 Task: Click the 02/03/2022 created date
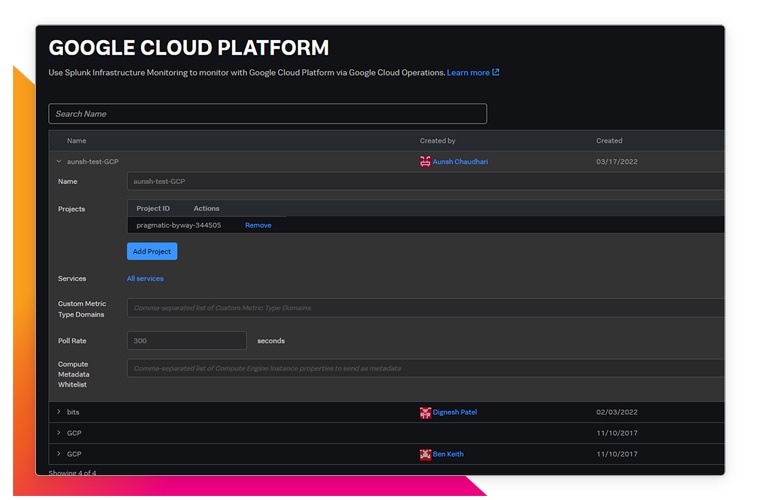[617, 412]
